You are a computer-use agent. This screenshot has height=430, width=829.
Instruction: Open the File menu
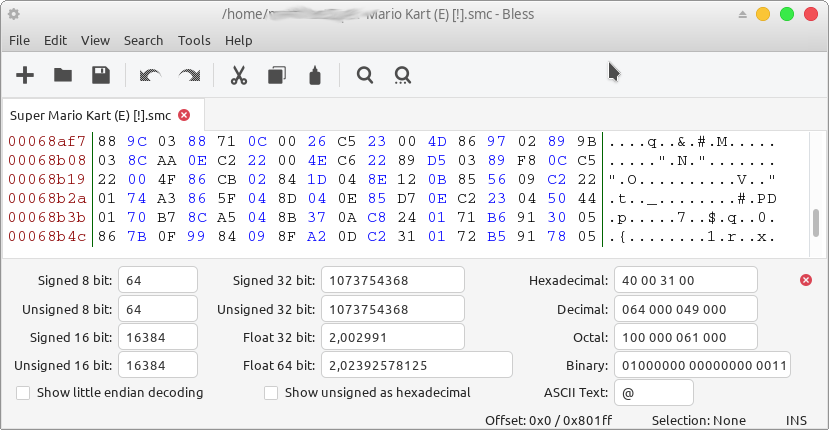(x=20, y=40)
